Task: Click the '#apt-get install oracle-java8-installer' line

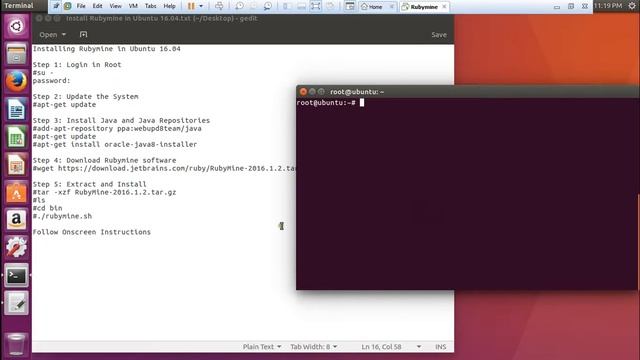Action: coord(115,144)
